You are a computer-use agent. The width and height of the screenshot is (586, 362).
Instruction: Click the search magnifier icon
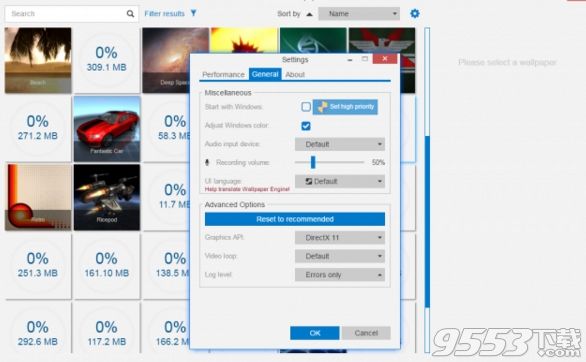click(x=130, y=14)
